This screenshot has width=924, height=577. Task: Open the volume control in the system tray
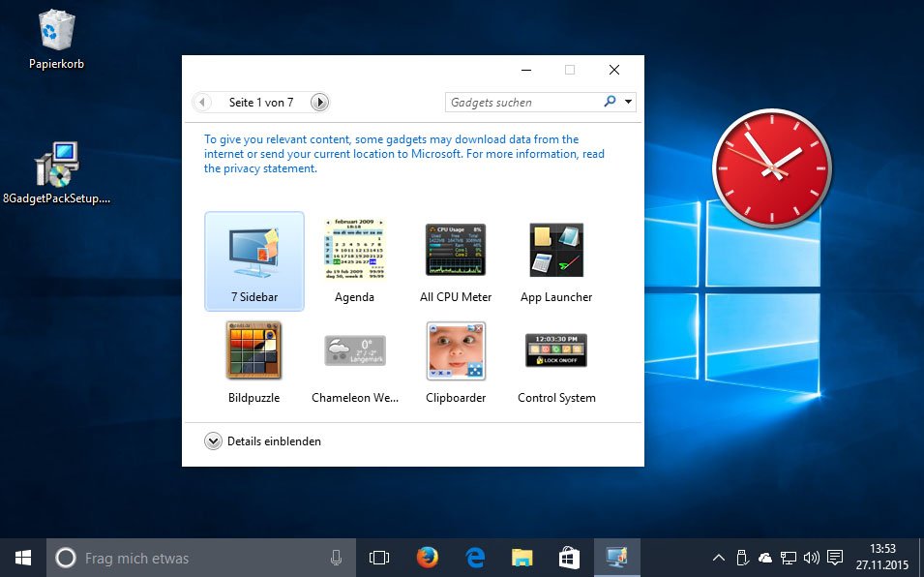pyautogui.click(x=809, y=558)
